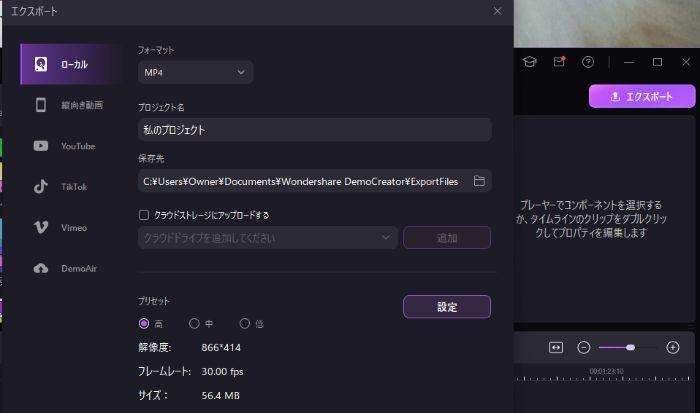Select the ローカル export tab
Viewport: 700px width, 413px height.
pyautogui.click(x=71, y=64)
